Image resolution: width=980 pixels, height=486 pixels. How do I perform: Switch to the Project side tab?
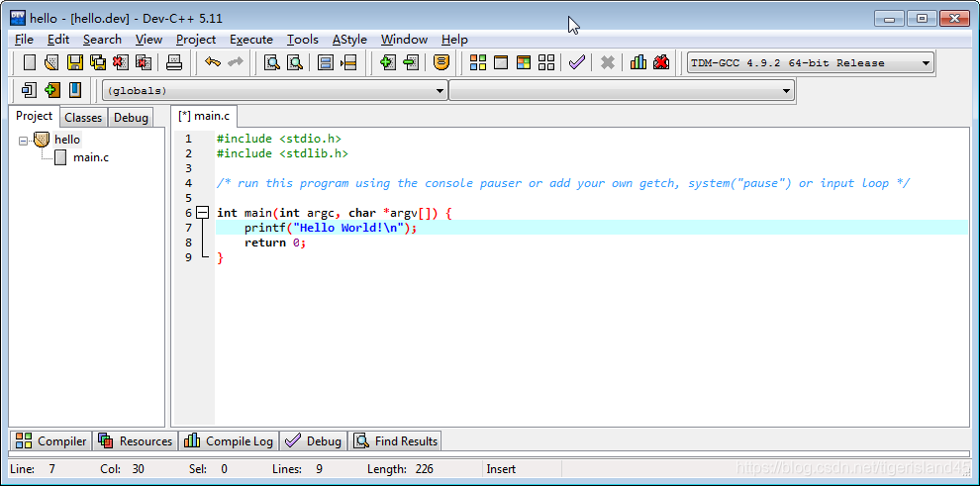coord(35,116)
